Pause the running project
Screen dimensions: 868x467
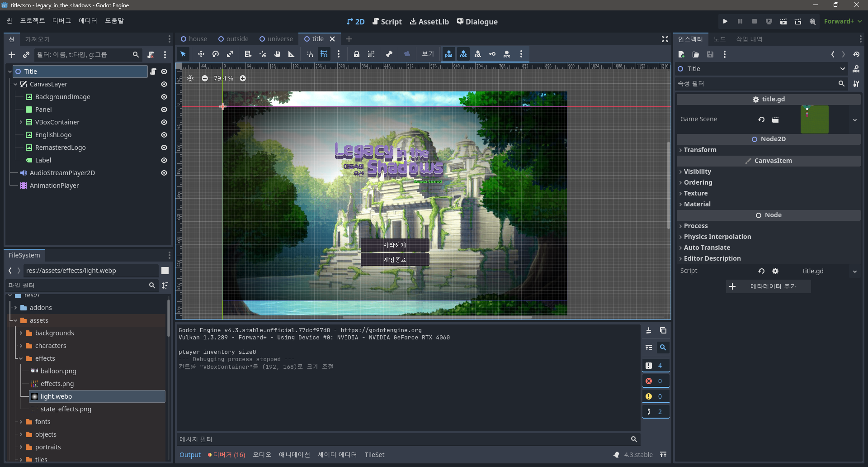tap(740, 21)
